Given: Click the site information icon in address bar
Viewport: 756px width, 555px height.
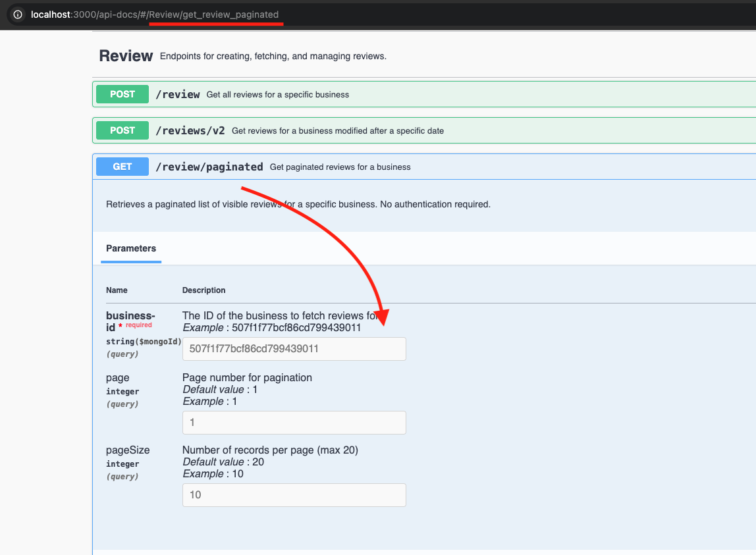Looking at the screenshot, I should tap(18, 14).
